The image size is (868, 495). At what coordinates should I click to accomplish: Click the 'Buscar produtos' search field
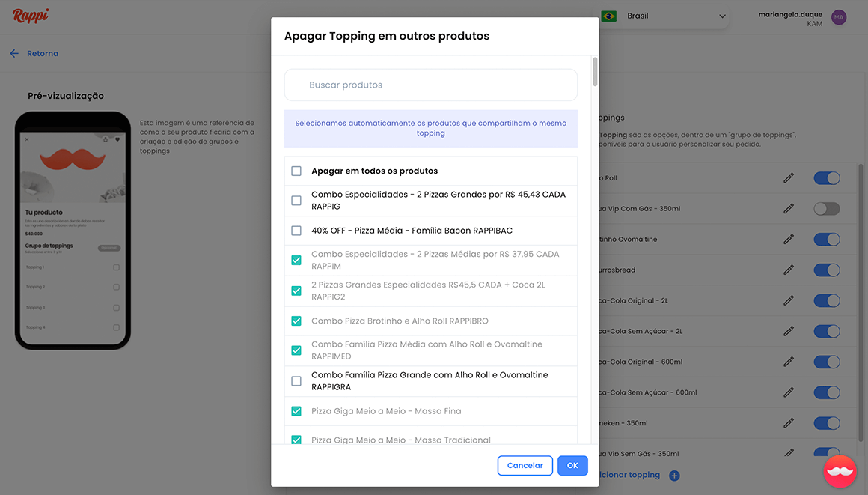pyautogui.click(x=430, y=85)
